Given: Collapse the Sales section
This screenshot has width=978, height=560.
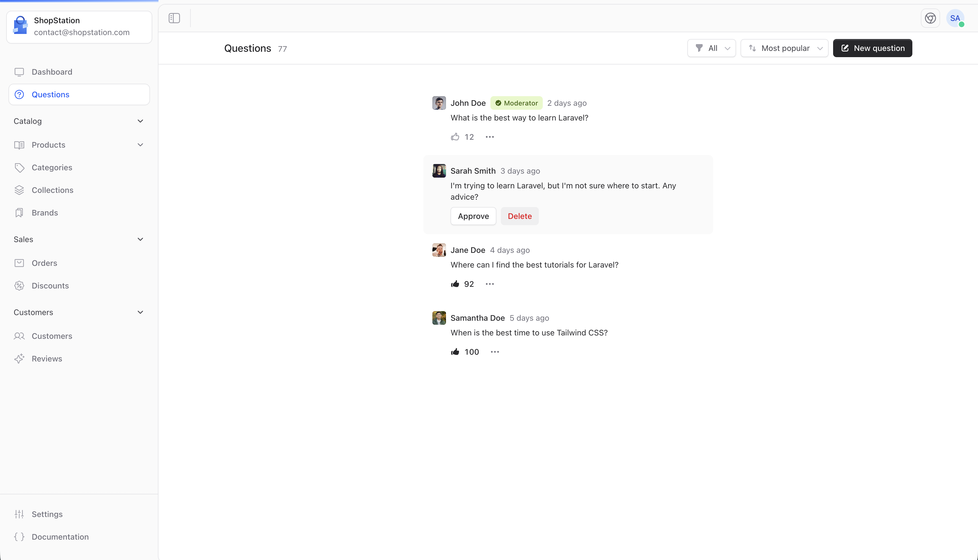Looking at the screenshot, I should [x=79, y=239].
